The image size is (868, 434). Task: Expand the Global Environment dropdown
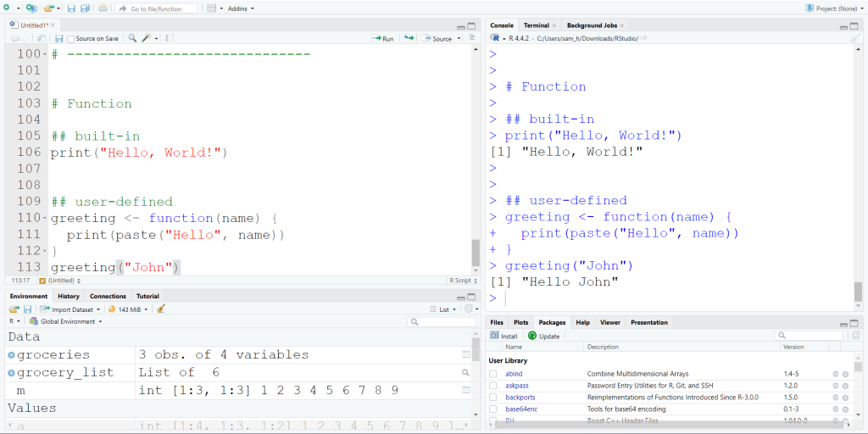click(x=66, y=321)
